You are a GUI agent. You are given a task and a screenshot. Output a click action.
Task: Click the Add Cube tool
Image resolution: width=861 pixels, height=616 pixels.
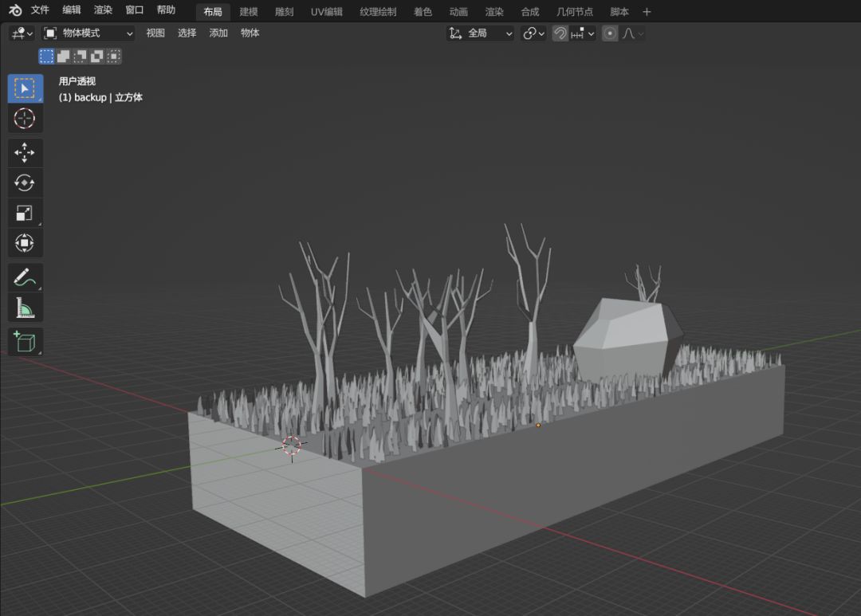(x=25, y=342)
